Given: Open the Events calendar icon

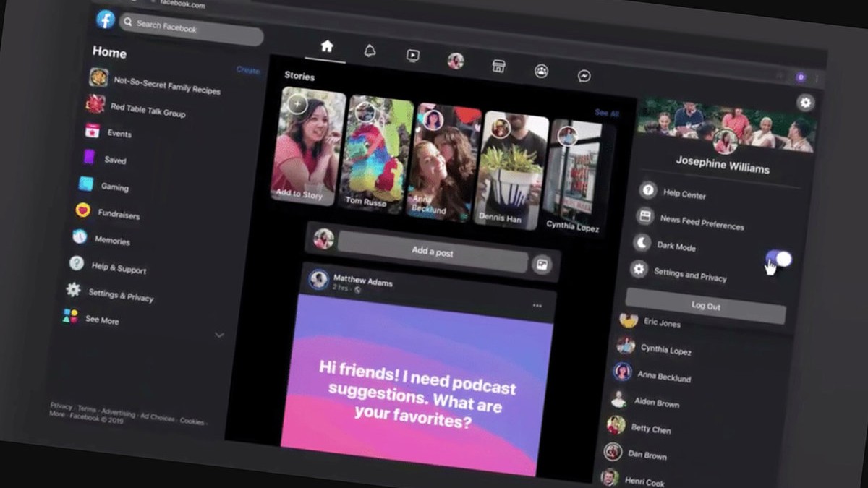Looking at the screenshot, I should 92,131.
